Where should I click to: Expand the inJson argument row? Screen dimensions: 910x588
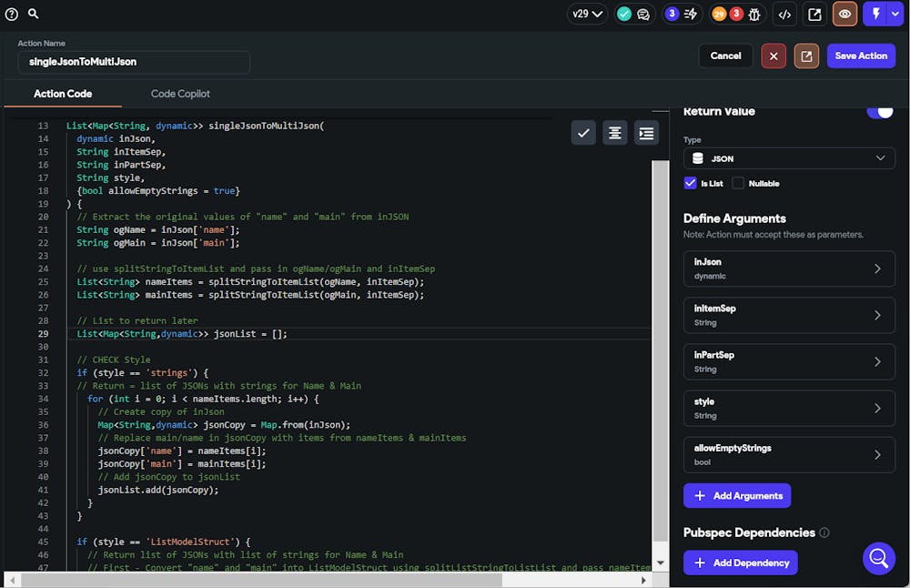click(789, 269)
